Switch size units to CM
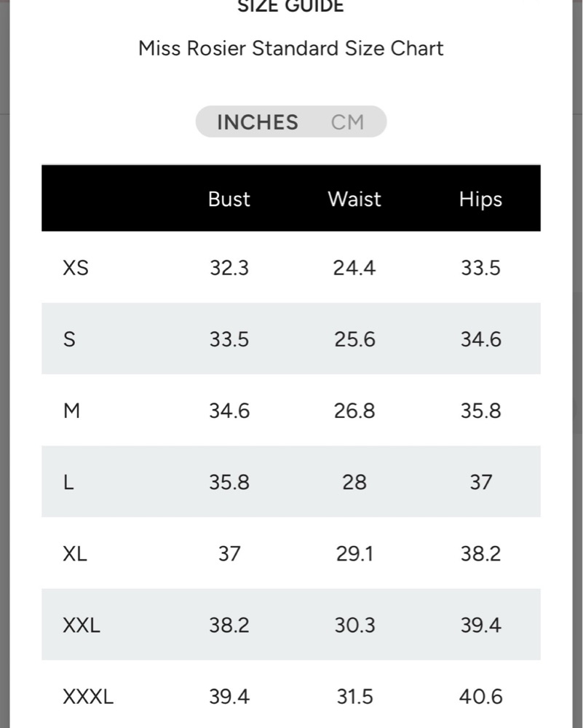This screenshot has height=728, width=583. [x=347, y=122]
